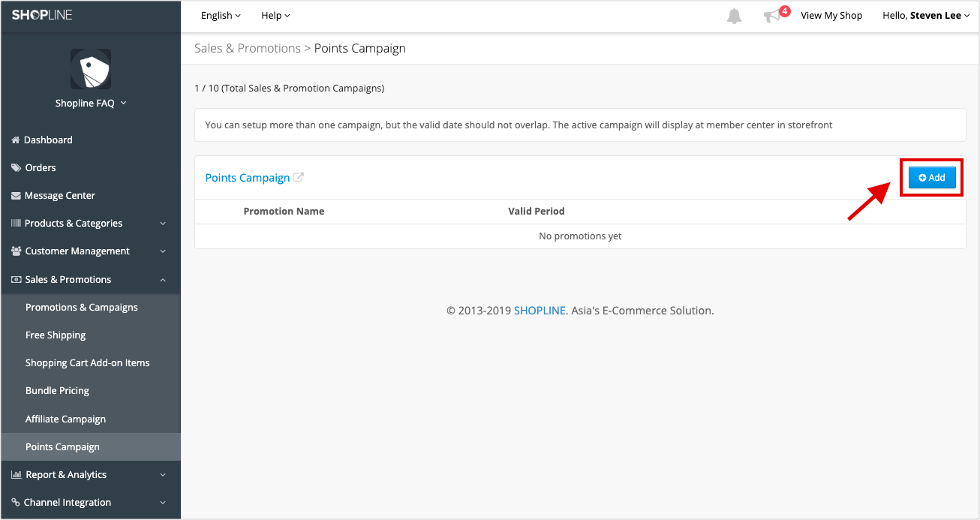
Task: Open the notifications bell icon
Action: click(x=734, y=15)
